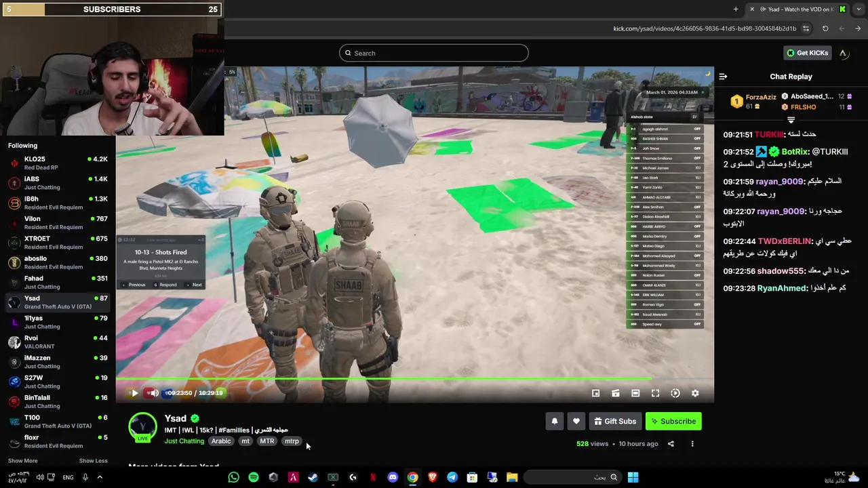Open KLO25 channel in Following list
868x488 pixels.
pos(58,163)
